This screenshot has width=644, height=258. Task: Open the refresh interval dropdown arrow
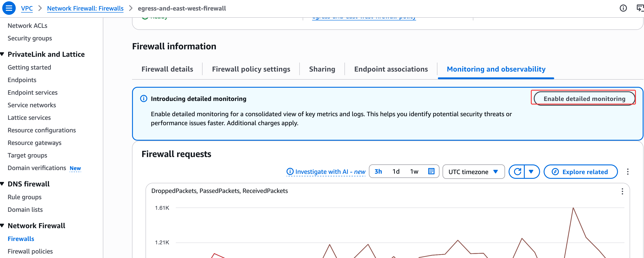tap(531, 172)
